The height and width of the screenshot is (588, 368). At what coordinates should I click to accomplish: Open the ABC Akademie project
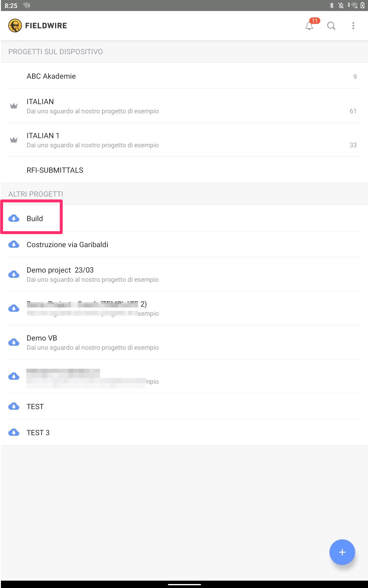(184, 76)
